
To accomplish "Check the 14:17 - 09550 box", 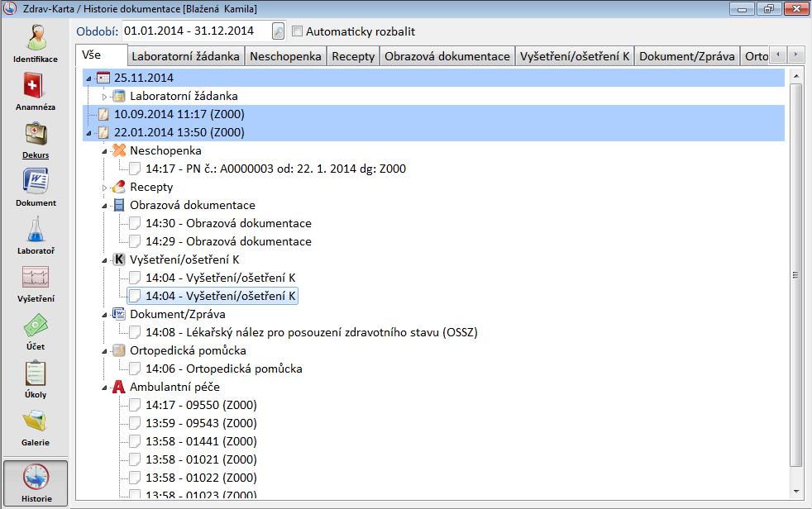I will tap(135, 405).
